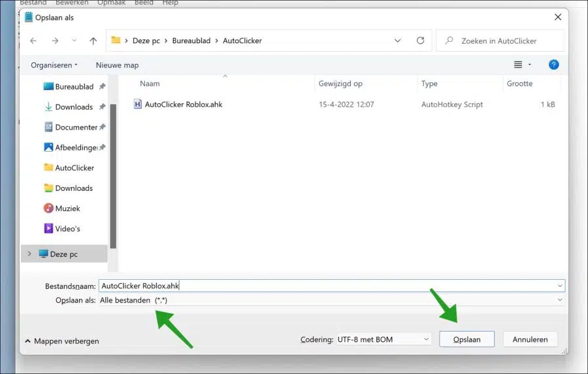Click the search box 'Zoeken in AutoClicker'
The height and width of the screenshot is (374, 588).
[500, 41]
